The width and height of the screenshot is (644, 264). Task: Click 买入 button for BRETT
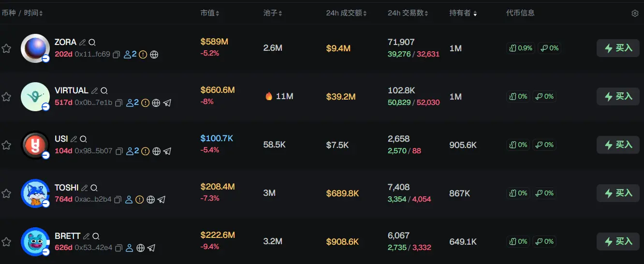[618, 241]
